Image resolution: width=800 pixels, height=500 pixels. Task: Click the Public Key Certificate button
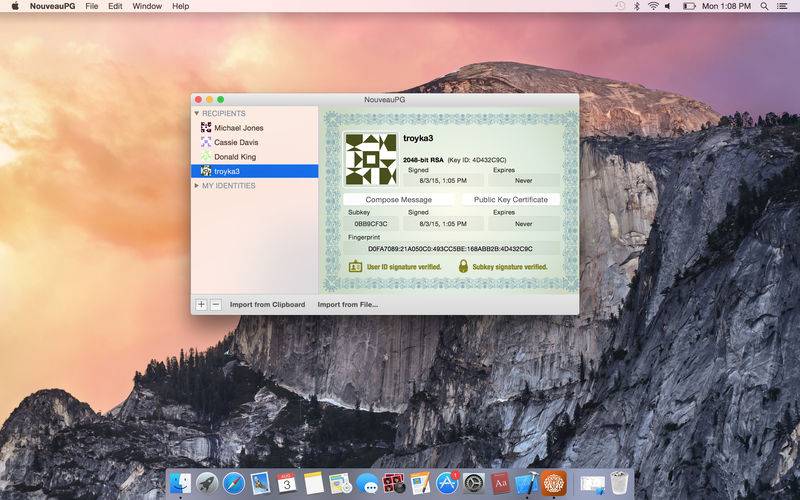tap(511, 199)
